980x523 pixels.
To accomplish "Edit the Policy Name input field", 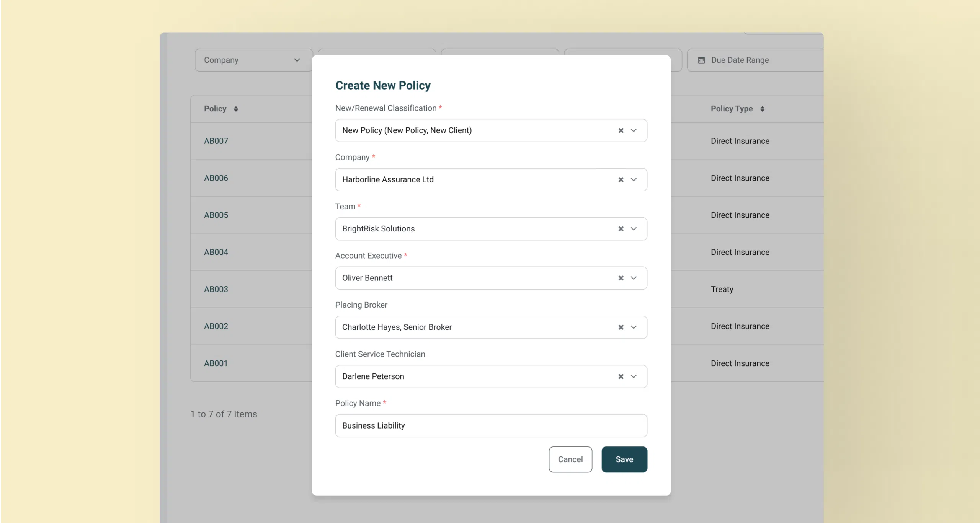I will 491,425.
